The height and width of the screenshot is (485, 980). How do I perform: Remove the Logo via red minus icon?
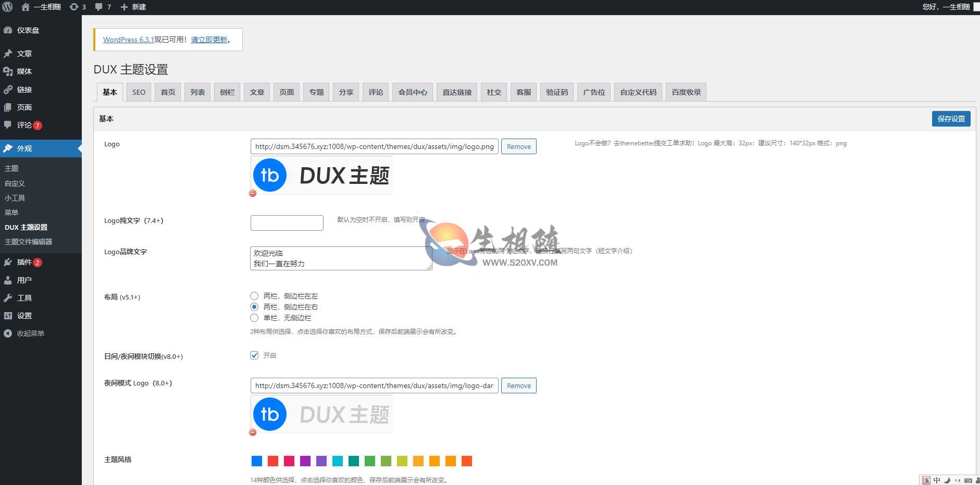coord(253,193)
